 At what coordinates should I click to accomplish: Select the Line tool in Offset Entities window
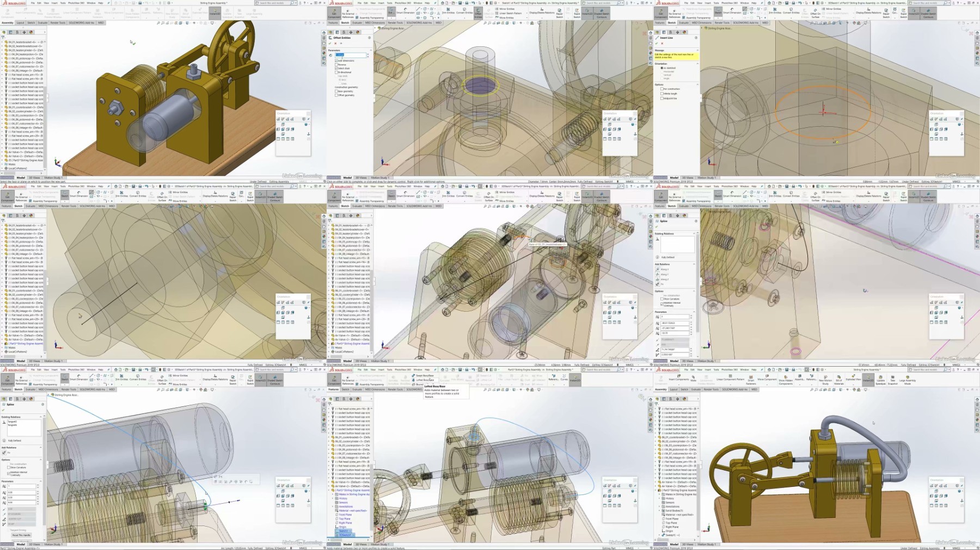point(417,9)
